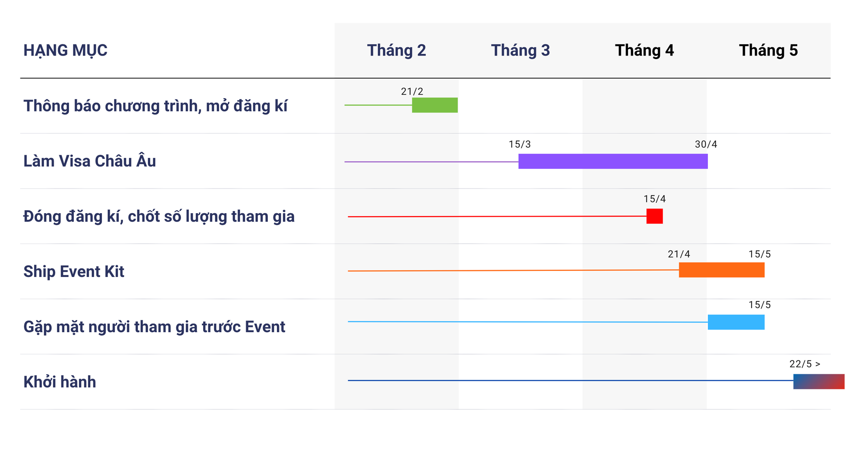Click the 'Ship Event Kit' row label
This screenshot has width=868, height=452.
tap(74, 271)
